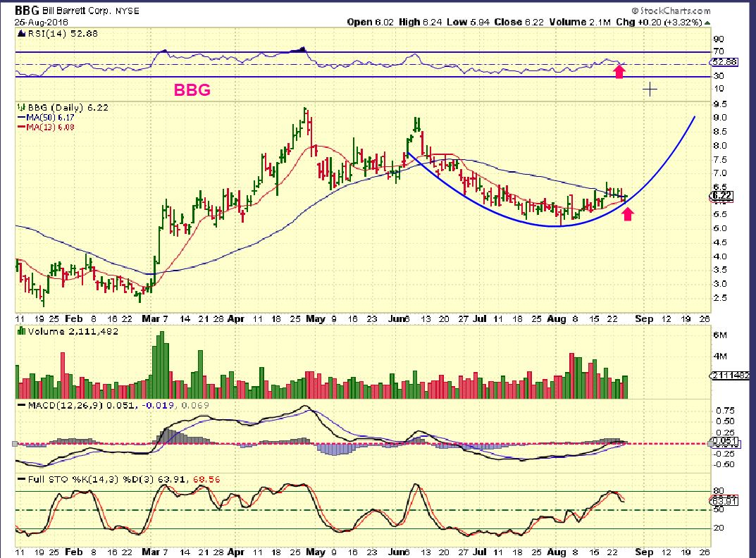This screenshot has height=558, width=756.
Task: Click the 'RSI(14) 52.88' indicator label
Action: [63, 34]
